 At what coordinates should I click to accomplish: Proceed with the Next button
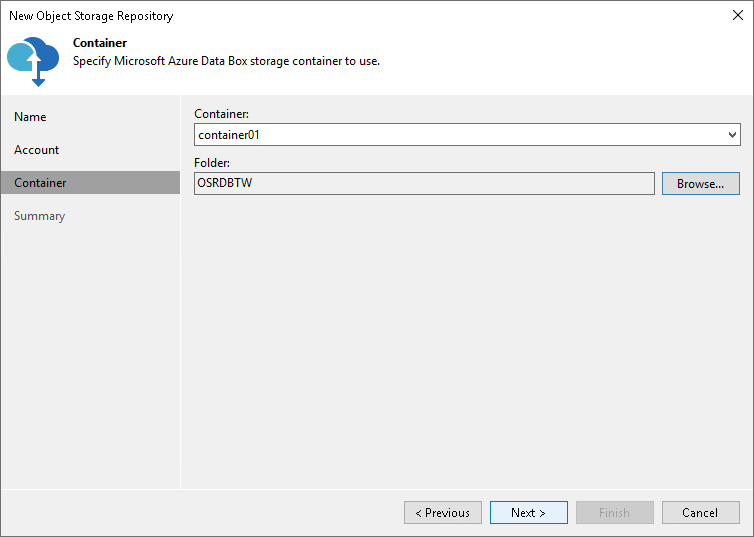point(528,513)
